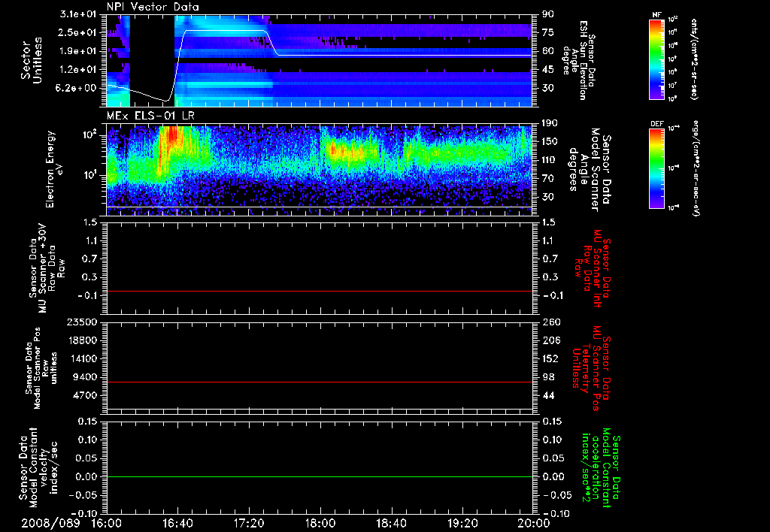Click the NPI Vector Data panel title
Image resolution: width=770 pixels, height=532 pixels.
pyautogui.click(x=153, y=7)
